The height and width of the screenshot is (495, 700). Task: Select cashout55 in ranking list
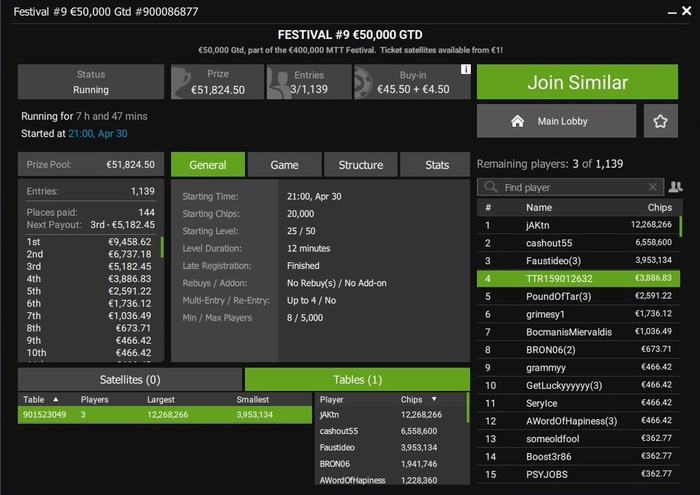click(578, 243)
